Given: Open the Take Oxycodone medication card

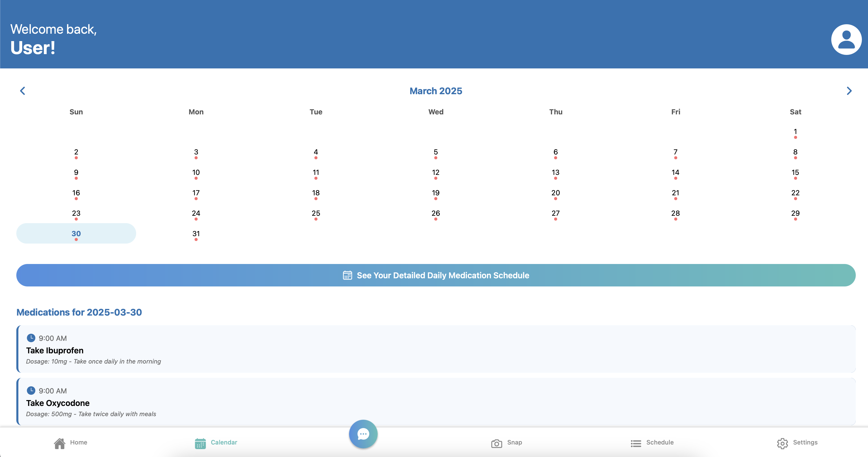Looking at the screenshot, I should (x=435, y=402).
